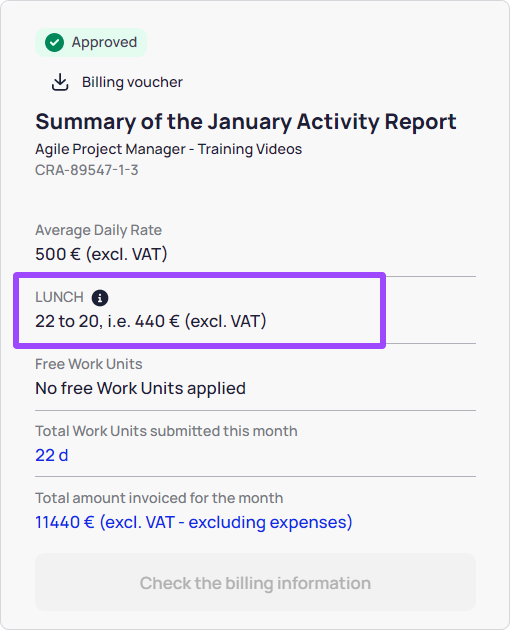Open the LUNCH info icon

tap(100, 298)
